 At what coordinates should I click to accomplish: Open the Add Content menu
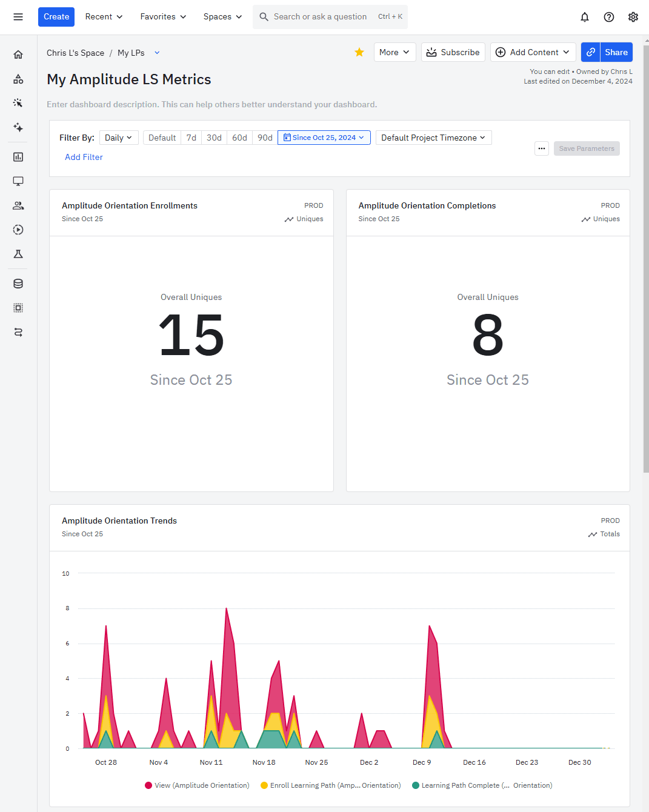click(533, 52)
